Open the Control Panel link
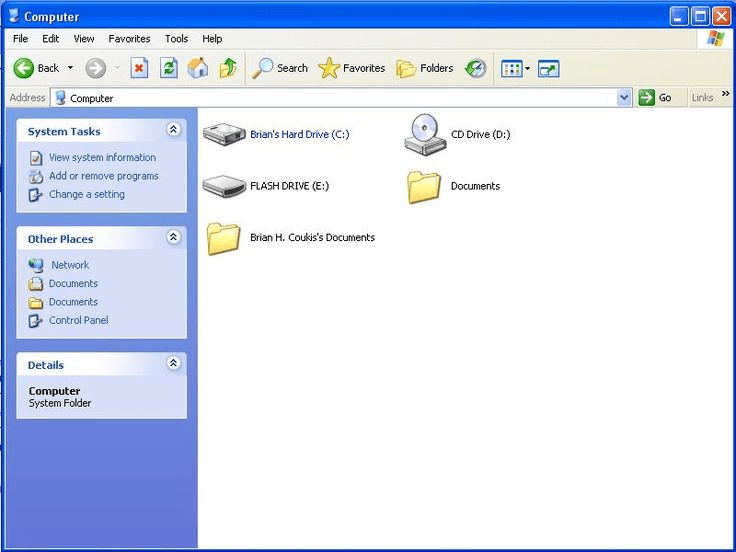 [x=78, y=320]
